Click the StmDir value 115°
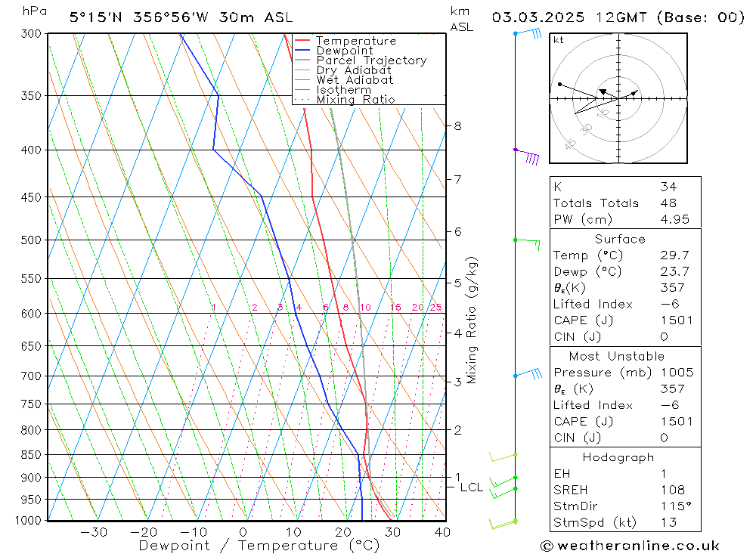The image size is (756, 554). [676, 506]
